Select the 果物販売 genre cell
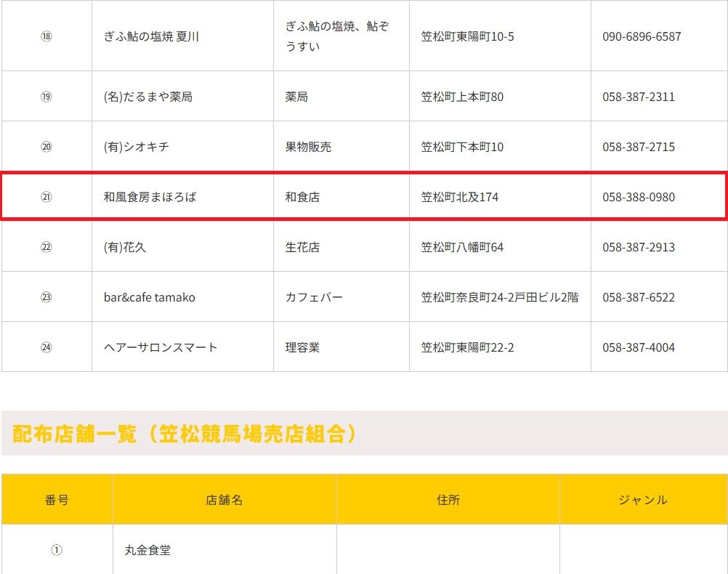The image size is (728, 574). coord(308,147)
